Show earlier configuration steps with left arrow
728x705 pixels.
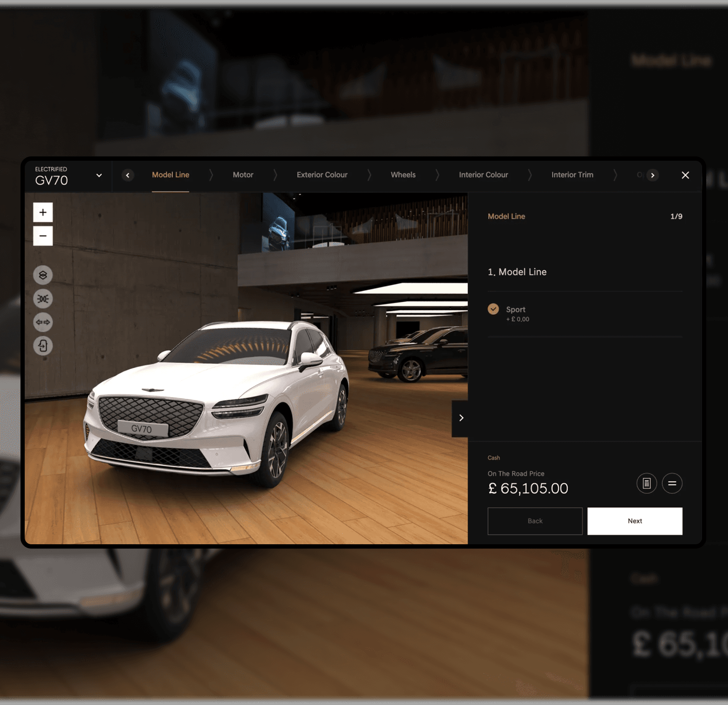[x=128, y=175]
